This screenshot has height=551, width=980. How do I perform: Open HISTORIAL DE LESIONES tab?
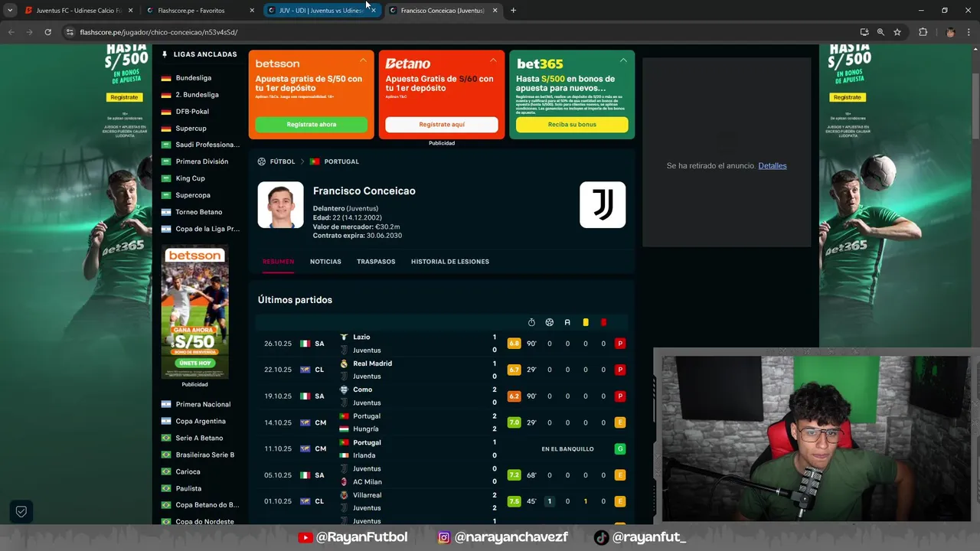click(450, 262)
